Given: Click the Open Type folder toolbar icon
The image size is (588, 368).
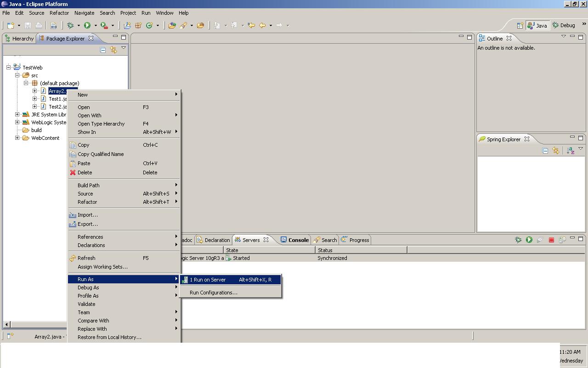Looking at the screenshot, I should pos(172,25).
